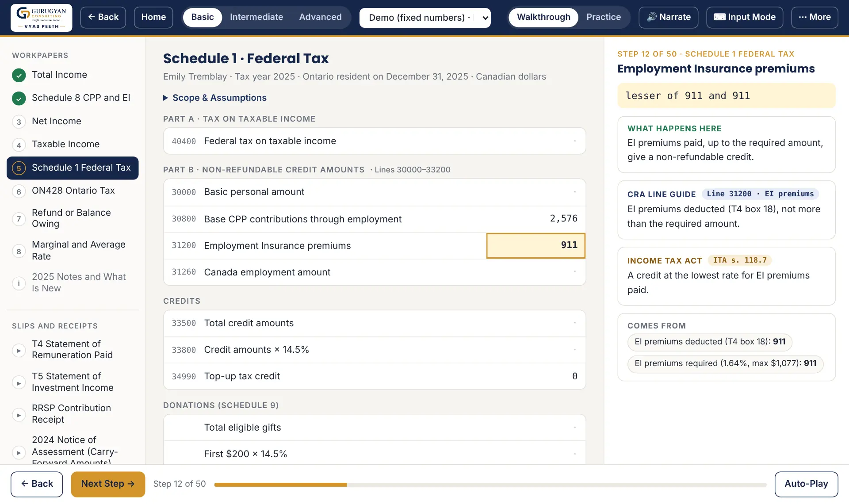The width and height of the screenshot is (849, 504).
Task: Click ITA s. 118.7 reference tag
Action: 740,260
